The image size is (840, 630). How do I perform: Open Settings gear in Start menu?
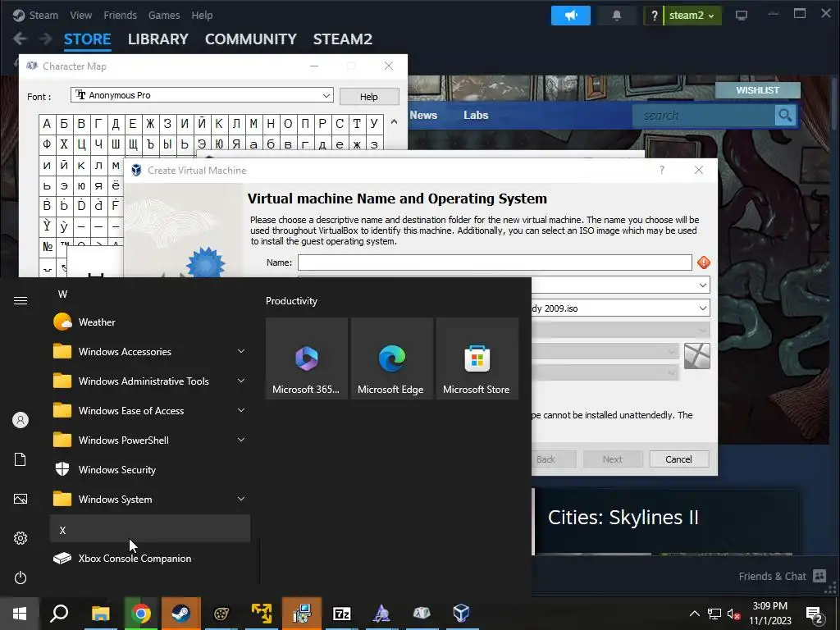pyautogui.click(x=21, y=538)
